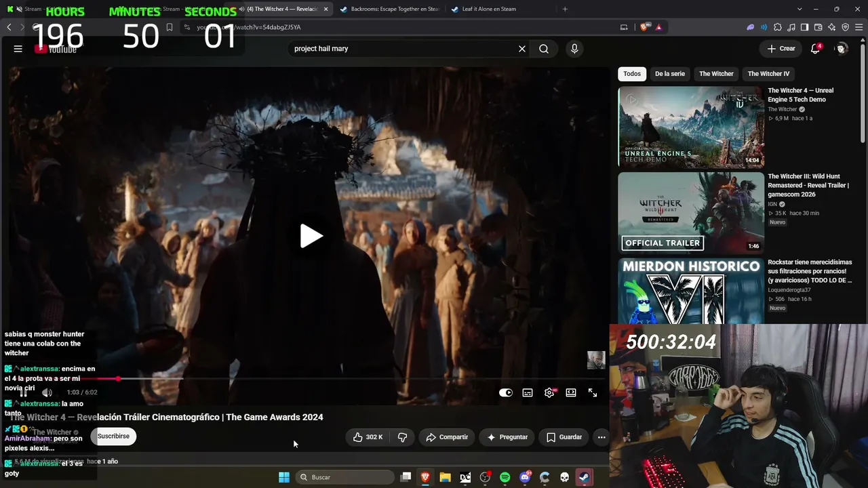Open the player settings gear
The height and width of the screenshot is (488, 868).
(549, 392)
